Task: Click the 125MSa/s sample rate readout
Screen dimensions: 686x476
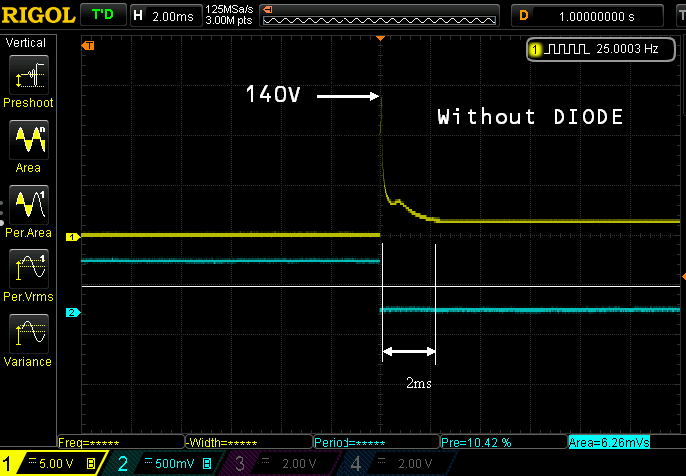Action: coord(229,10)
